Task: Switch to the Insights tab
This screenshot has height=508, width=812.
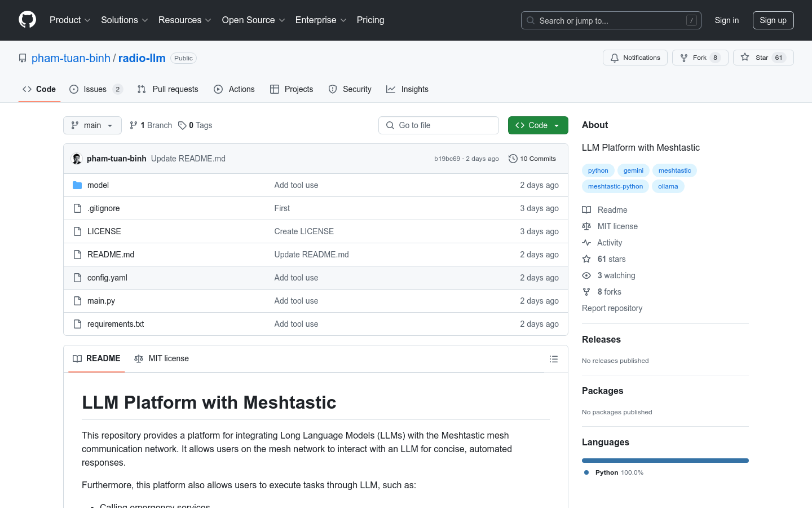Action: point(407,89)
